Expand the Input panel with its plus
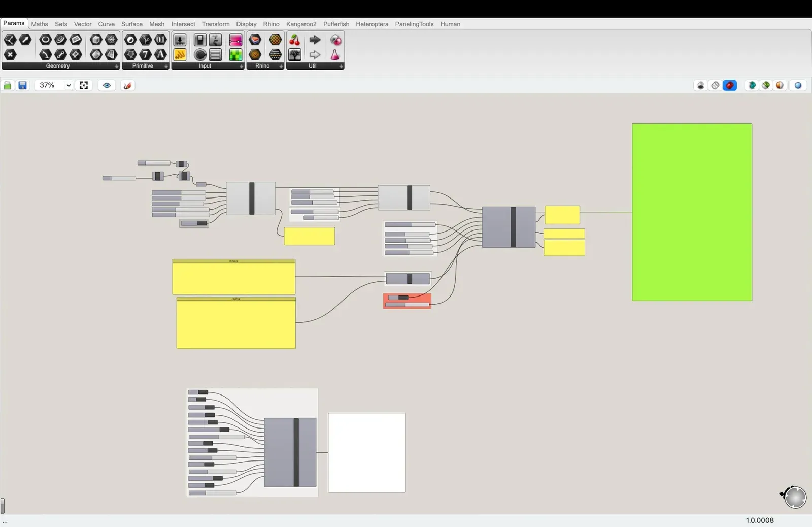 [241, 67]
